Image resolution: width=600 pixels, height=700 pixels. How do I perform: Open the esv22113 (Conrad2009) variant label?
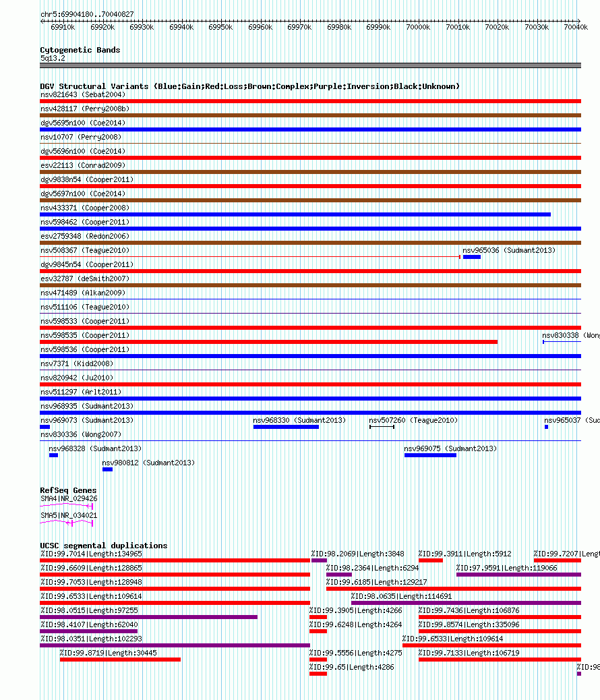(x=83, y=165)
